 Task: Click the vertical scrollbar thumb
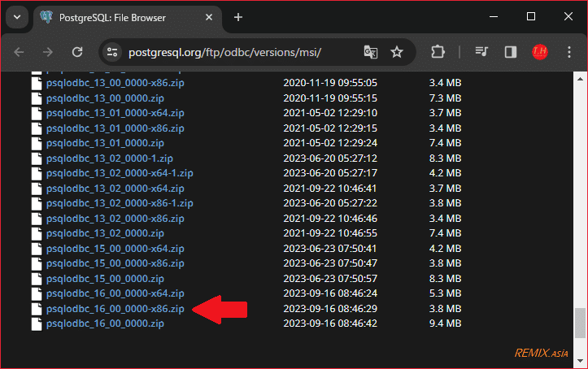click(580, 323)
